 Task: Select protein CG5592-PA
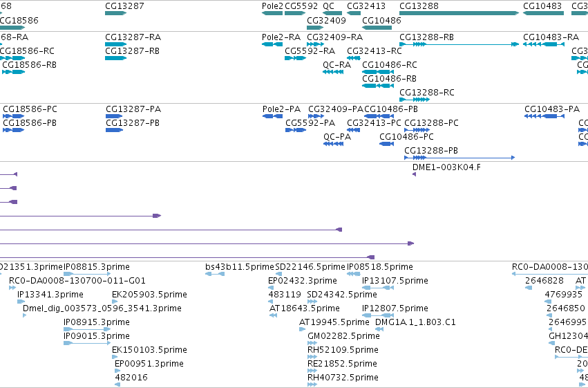click(296, 130)
